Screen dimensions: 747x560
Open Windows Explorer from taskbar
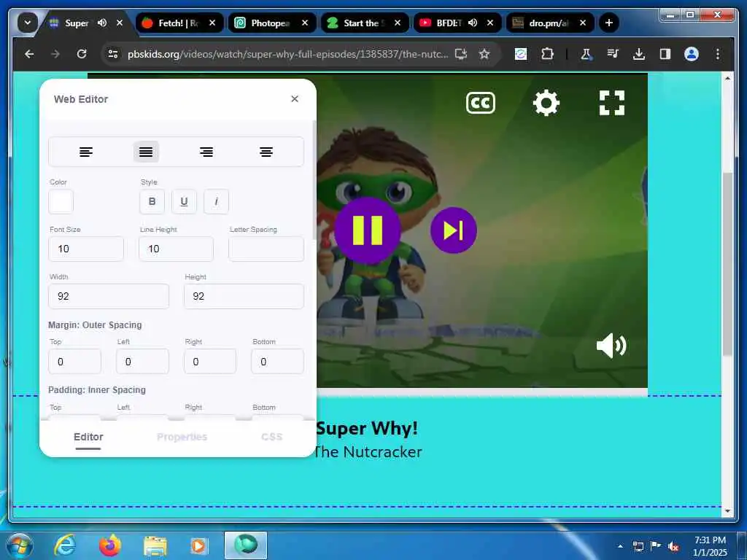pyautogui.click(x=155, y=546)
